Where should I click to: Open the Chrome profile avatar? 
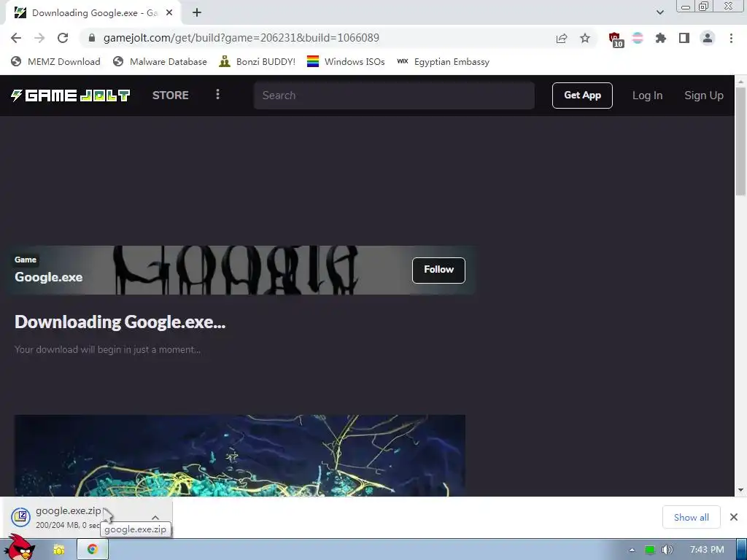point(708,38)
